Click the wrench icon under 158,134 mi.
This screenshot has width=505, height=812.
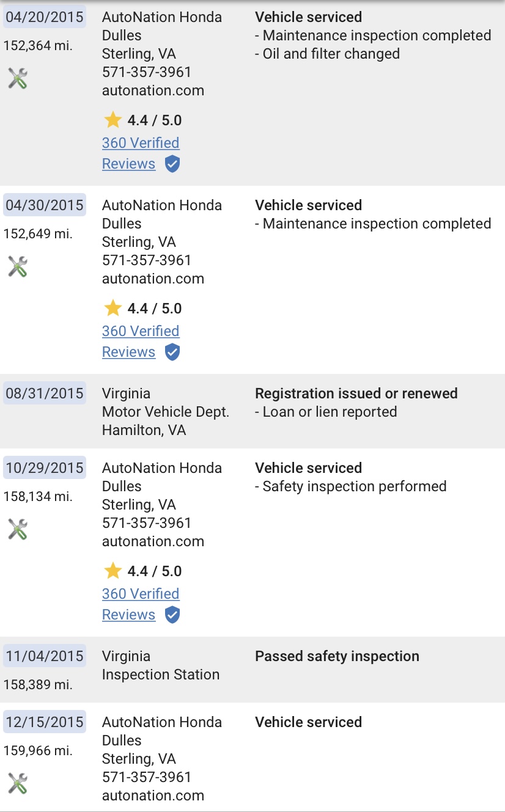pos(18,529)
